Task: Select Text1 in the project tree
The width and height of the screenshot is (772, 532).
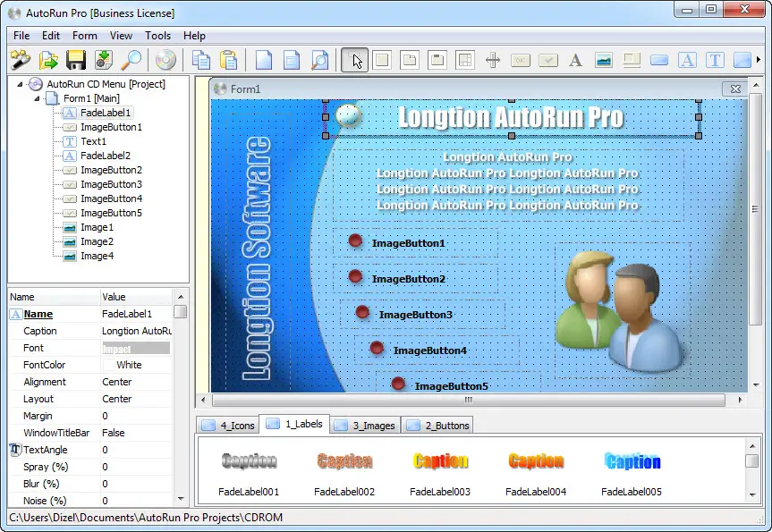Action: click(x=94, y=141)
